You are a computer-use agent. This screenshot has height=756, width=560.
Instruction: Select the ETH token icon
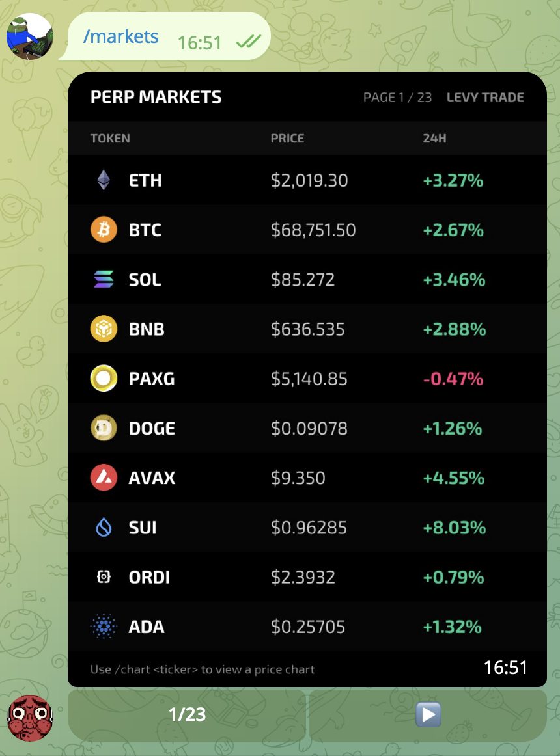(x=104, y=180)
